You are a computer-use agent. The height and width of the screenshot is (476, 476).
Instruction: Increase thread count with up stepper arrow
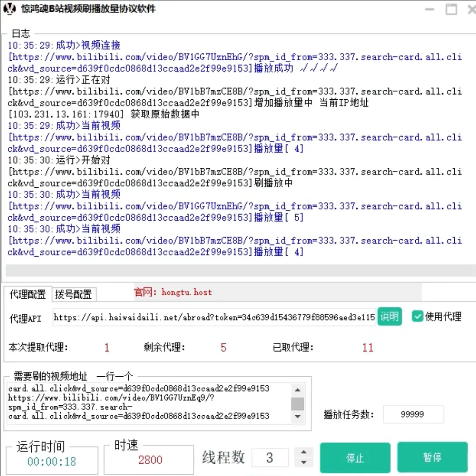304,452
